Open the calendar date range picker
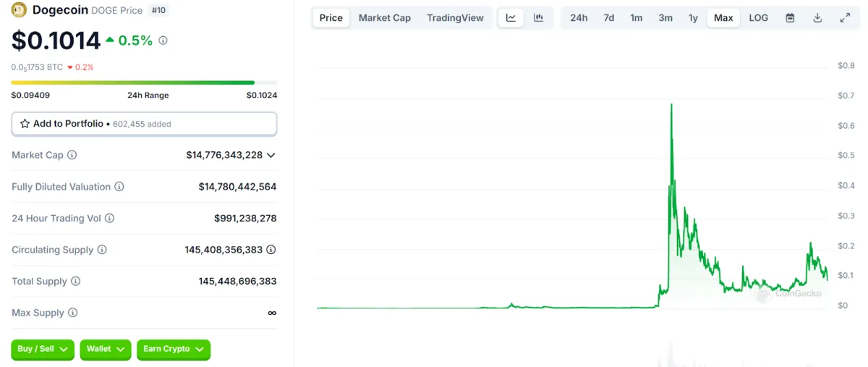The height and width of the screenshot is (367, 868). click(790, 18)
